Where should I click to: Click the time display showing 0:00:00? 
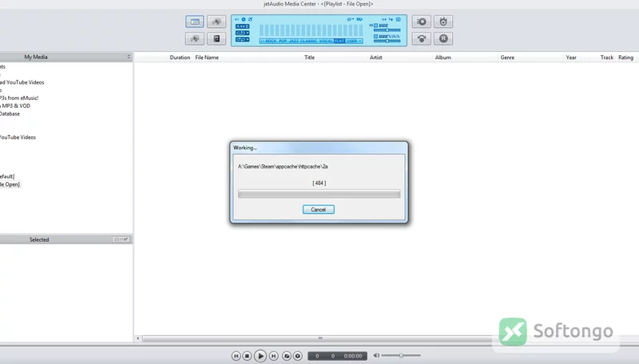pyautogui.click(x=353, y=356)
